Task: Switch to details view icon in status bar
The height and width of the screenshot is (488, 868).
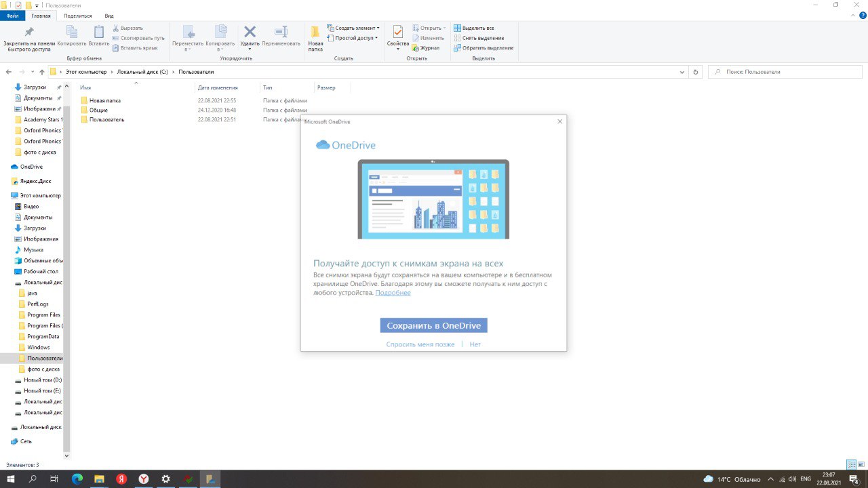Action: click(851, 465)
